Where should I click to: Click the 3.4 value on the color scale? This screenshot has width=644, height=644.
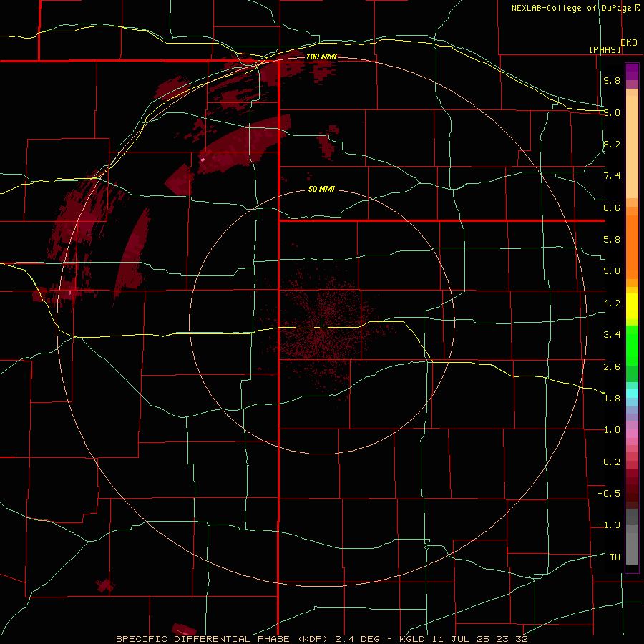(612, 335)
